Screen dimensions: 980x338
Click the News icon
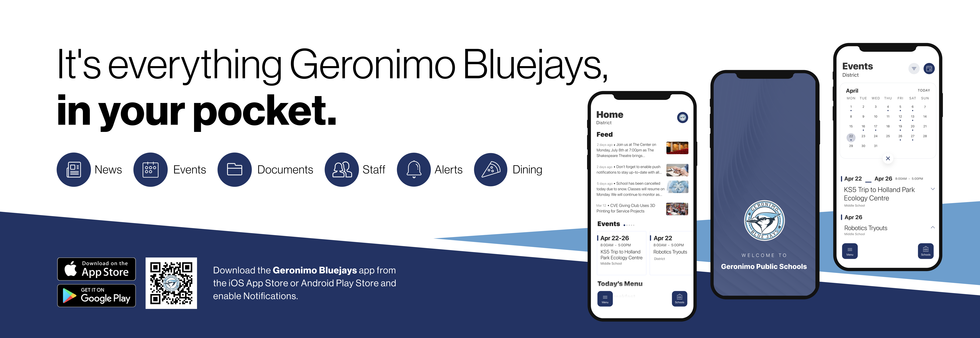click(73, 169)
